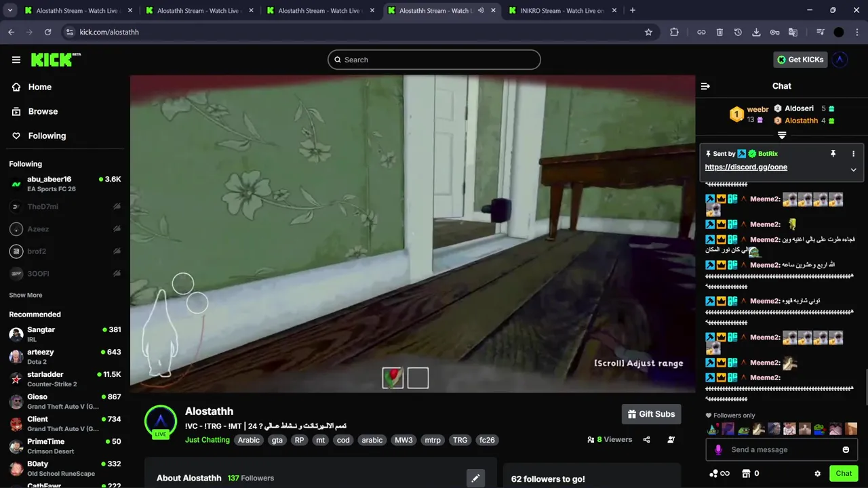
Task: Open chat settings gear icon
Action: click(x=817, y=474)
